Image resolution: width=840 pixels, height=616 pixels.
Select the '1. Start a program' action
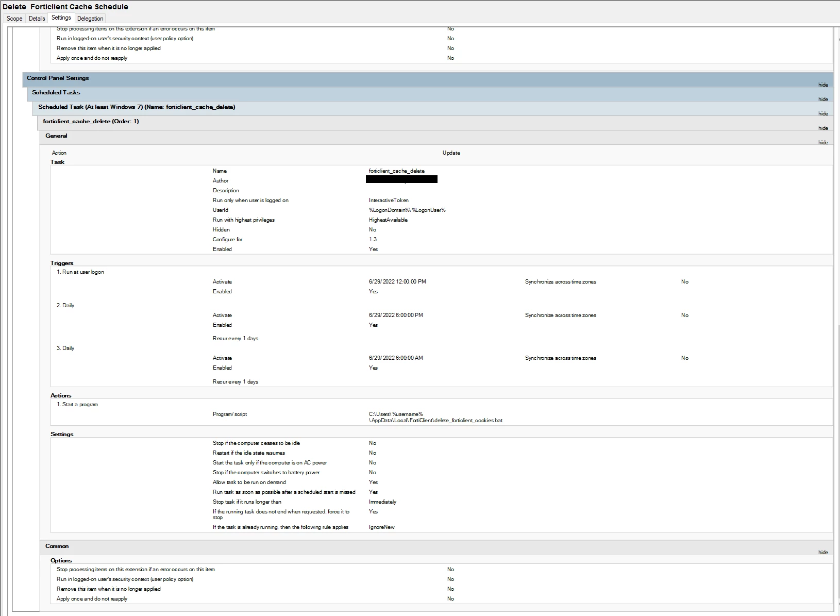[x=77, y=405]
